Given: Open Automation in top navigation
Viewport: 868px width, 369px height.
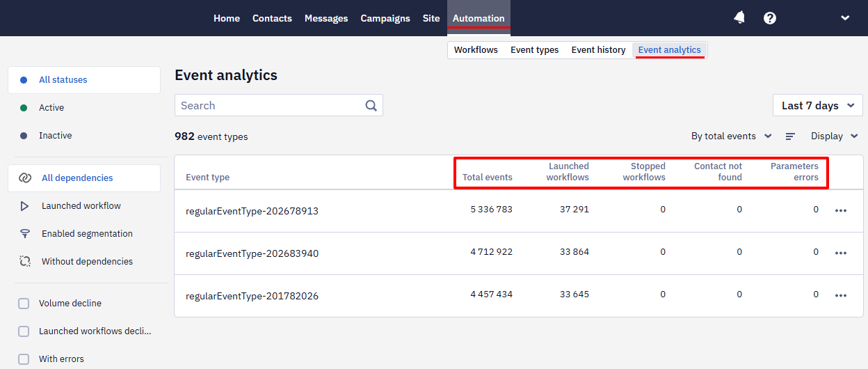Looking at the screenshot, I should (x=479, y=18).
